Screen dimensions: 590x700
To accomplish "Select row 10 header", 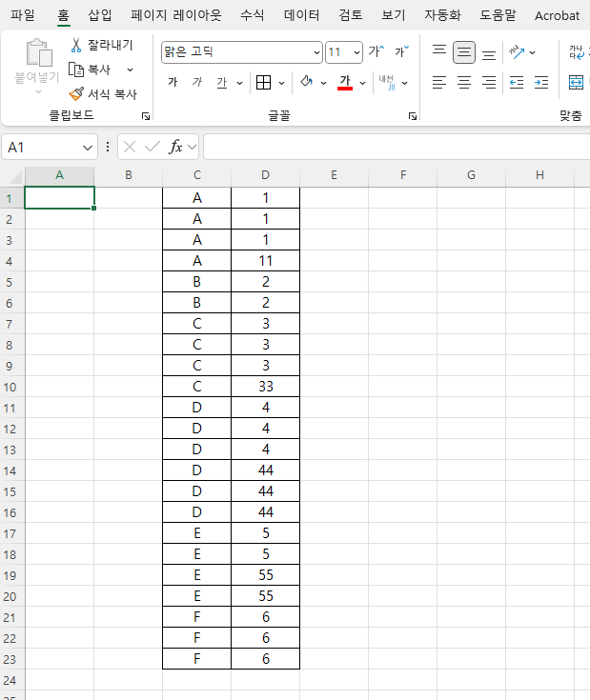I will [11, 387].
